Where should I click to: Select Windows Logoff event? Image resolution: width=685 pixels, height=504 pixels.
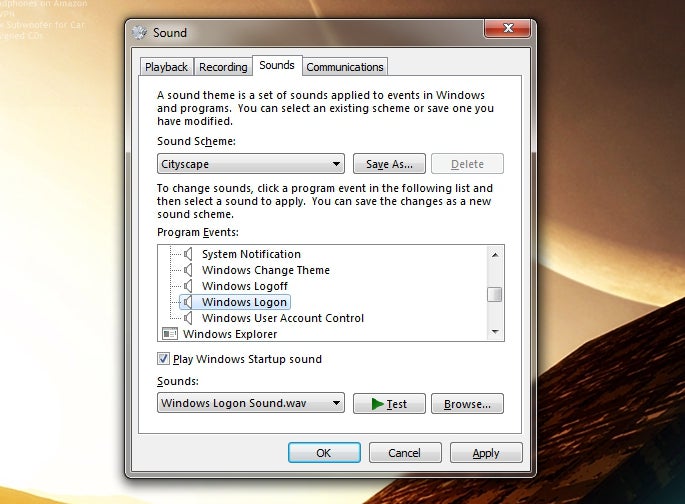point(245,286)
